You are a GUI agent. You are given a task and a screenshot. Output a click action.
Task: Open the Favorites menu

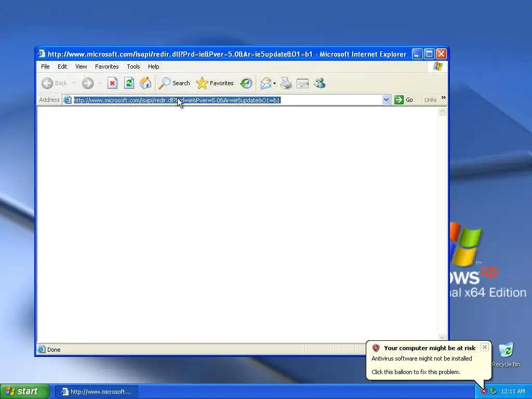(107, 66)
